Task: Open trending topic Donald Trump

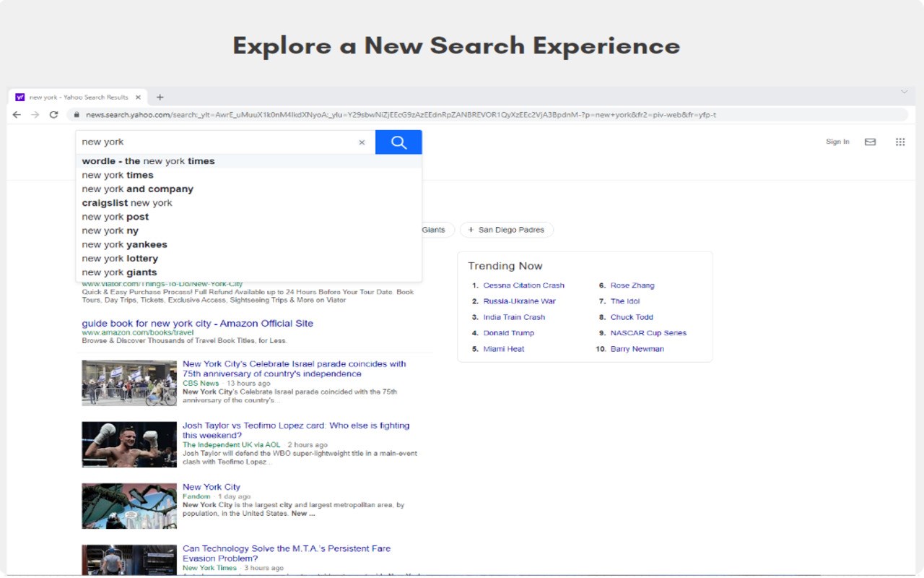Action: point(508,333)
